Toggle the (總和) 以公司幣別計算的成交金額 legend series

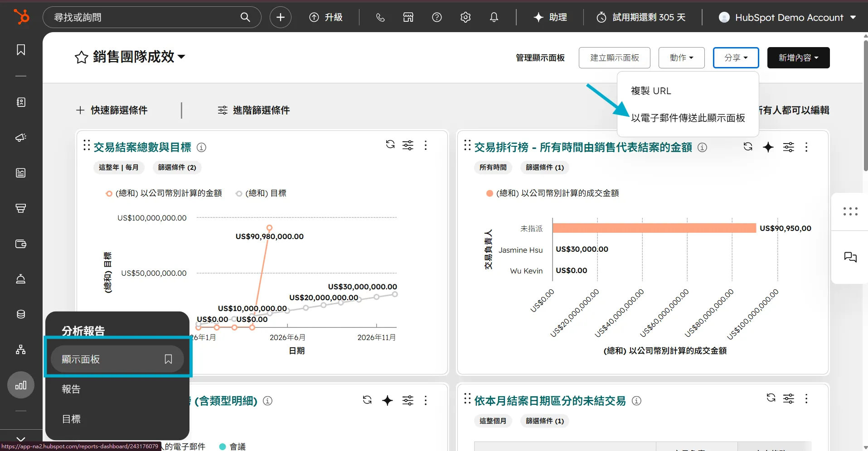pos(553,193)
